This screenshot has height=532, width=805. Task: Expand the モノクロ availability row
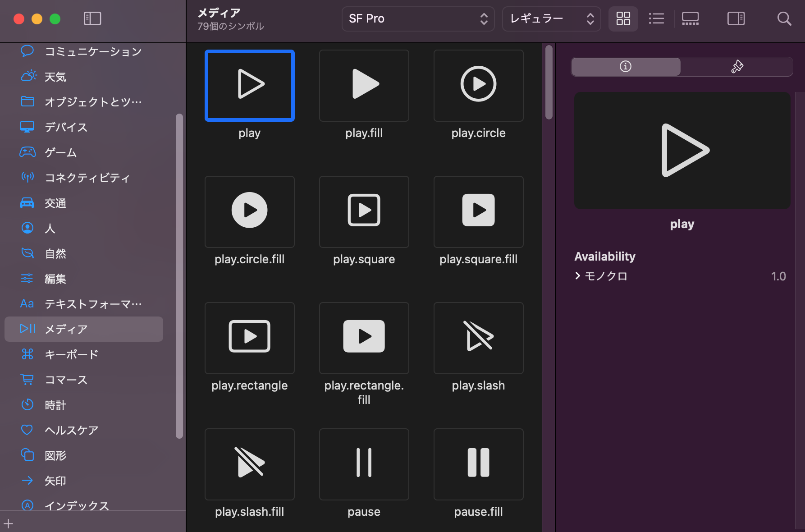(x=577, y=275)
